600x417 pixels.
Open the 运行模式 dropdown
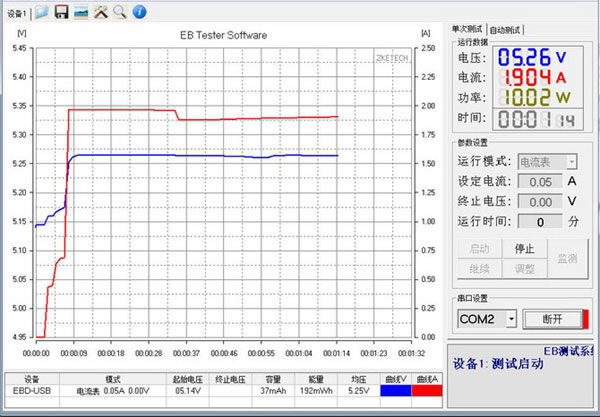point(547,162)
